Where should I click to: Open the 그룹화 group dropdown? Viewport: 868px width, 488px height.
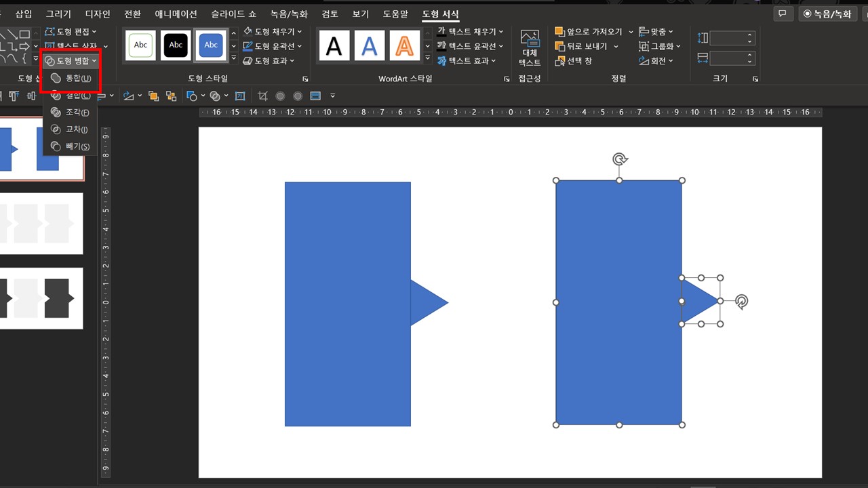660,46
